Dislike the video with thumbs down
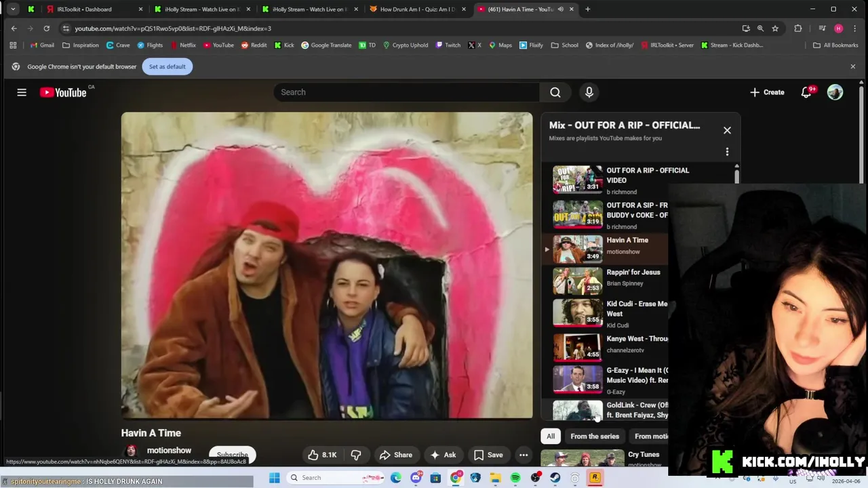The height and width of the screenshot is (488, 868). pyautogui.click(x=356, y=455)
